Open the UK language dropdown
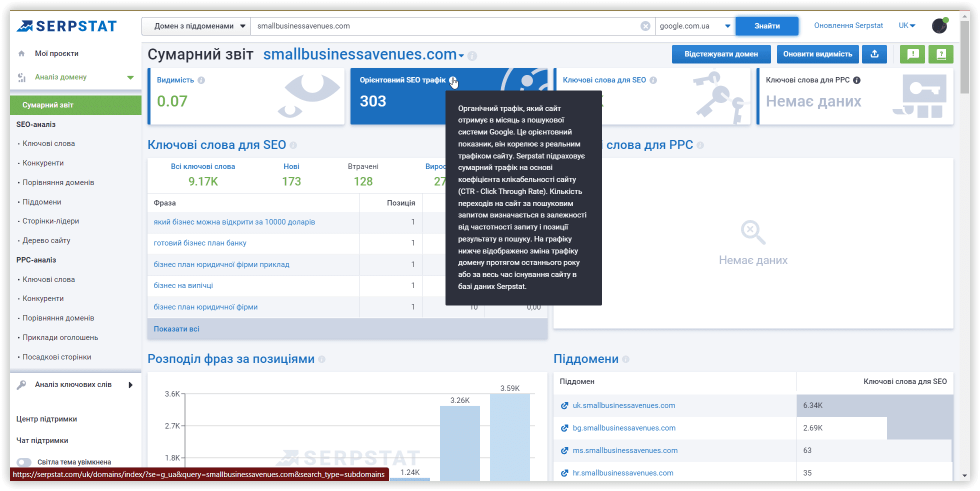Screen dimensions: 980x491 pos(907,25)
